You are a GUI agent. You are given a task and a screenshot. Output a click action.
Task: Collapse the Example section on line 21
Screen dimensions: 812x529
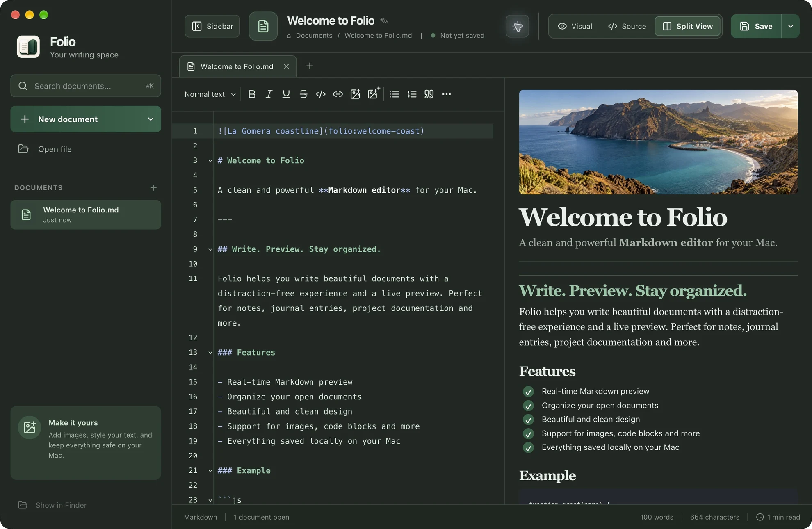[210, 471]
